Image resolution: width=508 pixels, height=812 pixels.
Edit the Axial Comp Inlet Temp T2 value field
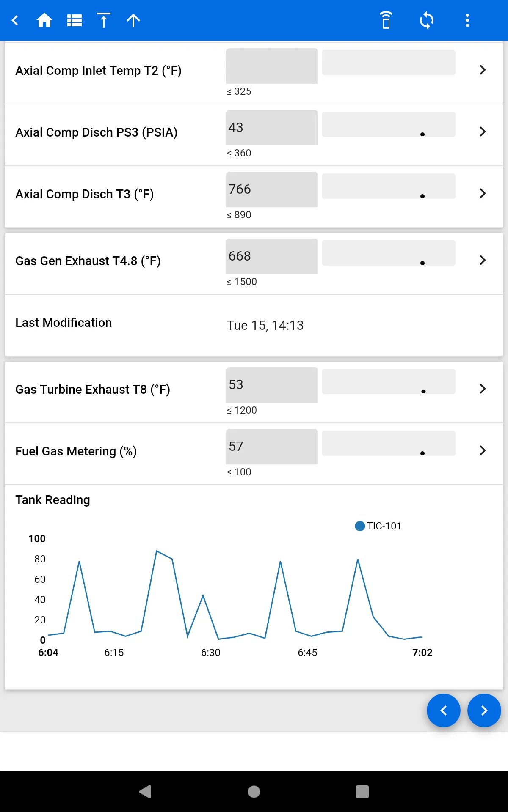(272, 66)
